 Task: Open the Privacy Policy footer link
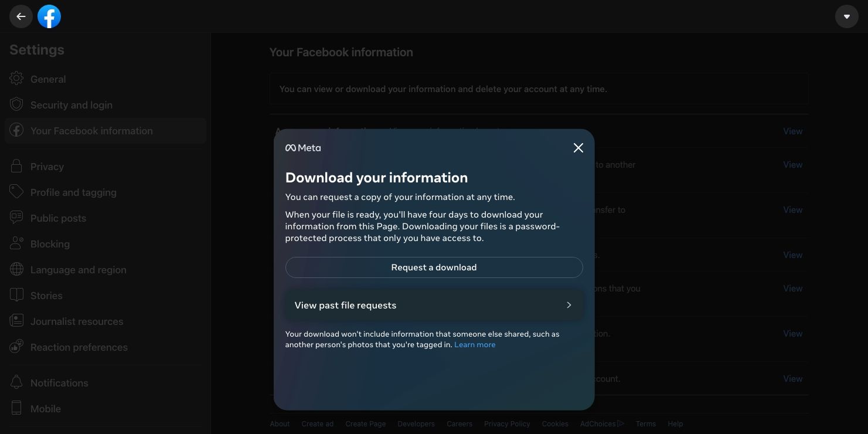coord(506,423)
